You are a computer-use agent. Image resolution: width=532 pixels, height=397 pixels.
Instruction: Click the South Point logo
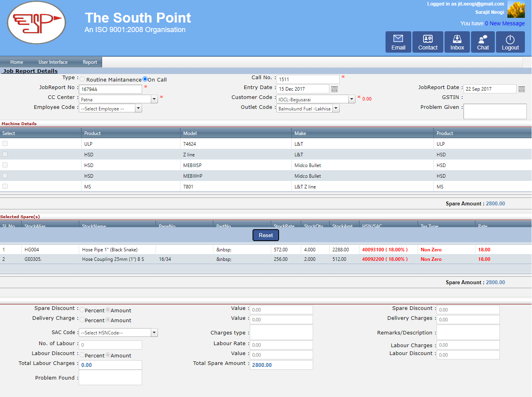(x=36, y=23)
